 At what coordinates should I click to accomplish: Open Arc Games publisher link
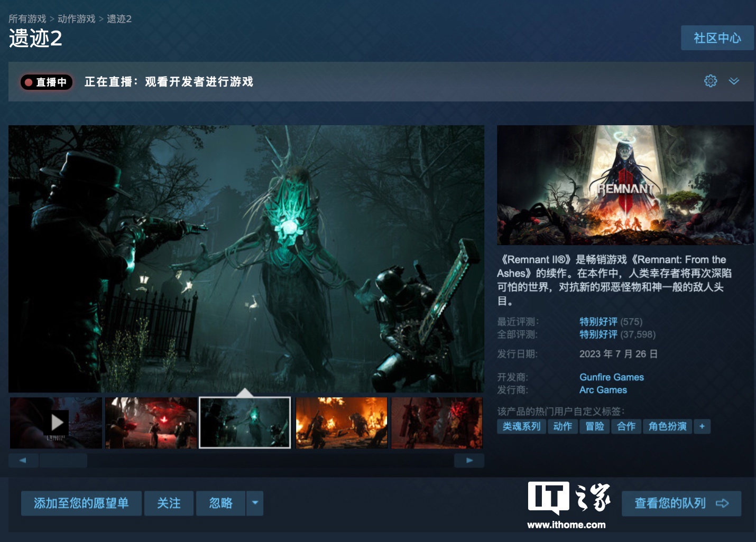click(x=603, y=390)
